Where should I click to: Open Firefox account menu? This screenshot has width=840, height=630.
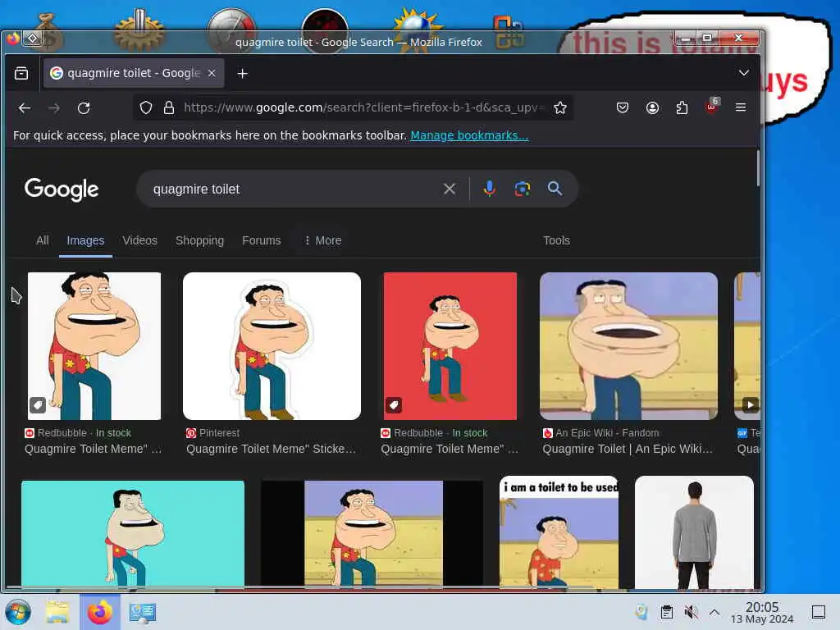pyautogui.click(x=652, y=107)
